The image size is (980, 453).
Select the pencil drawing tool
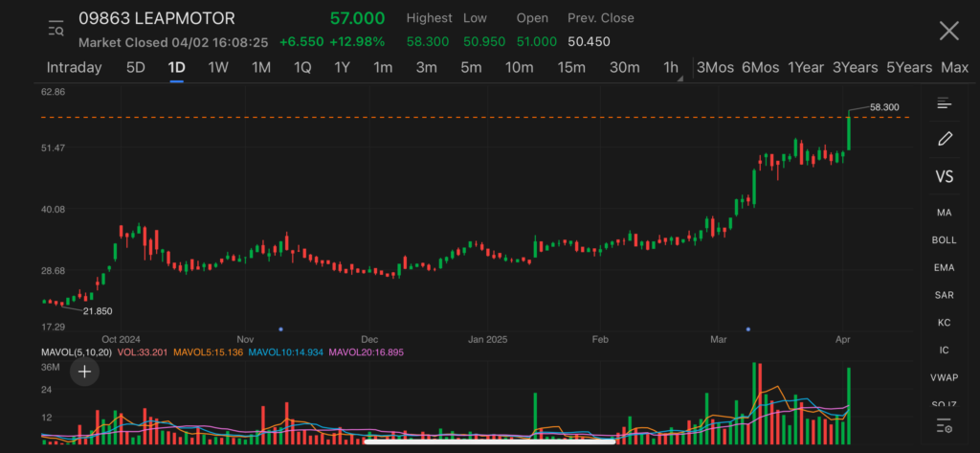[945, 139]
